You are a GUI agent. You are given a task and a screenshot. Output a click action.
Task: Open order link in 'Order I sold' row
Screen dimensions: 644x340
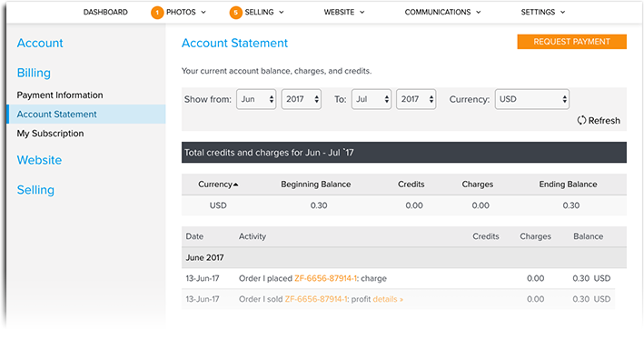pos(316,299)
